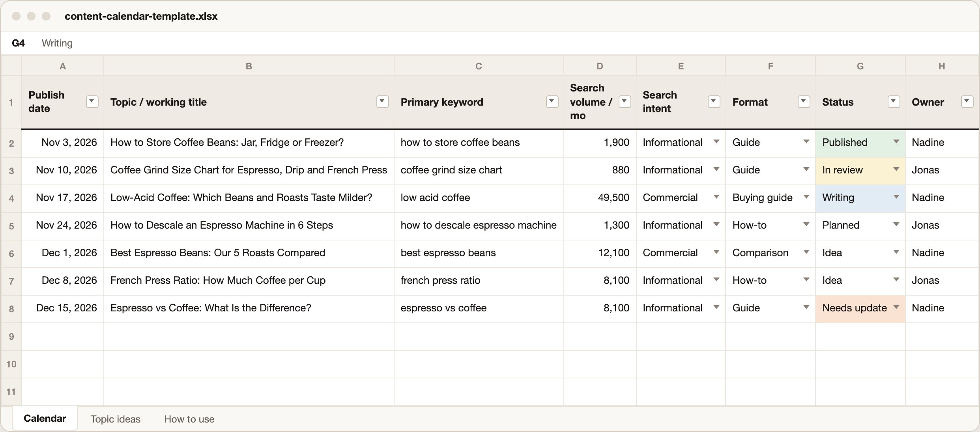980x432 pixels.
Task: Open the Search volume column filter
Action: click(x=625, y=102)
